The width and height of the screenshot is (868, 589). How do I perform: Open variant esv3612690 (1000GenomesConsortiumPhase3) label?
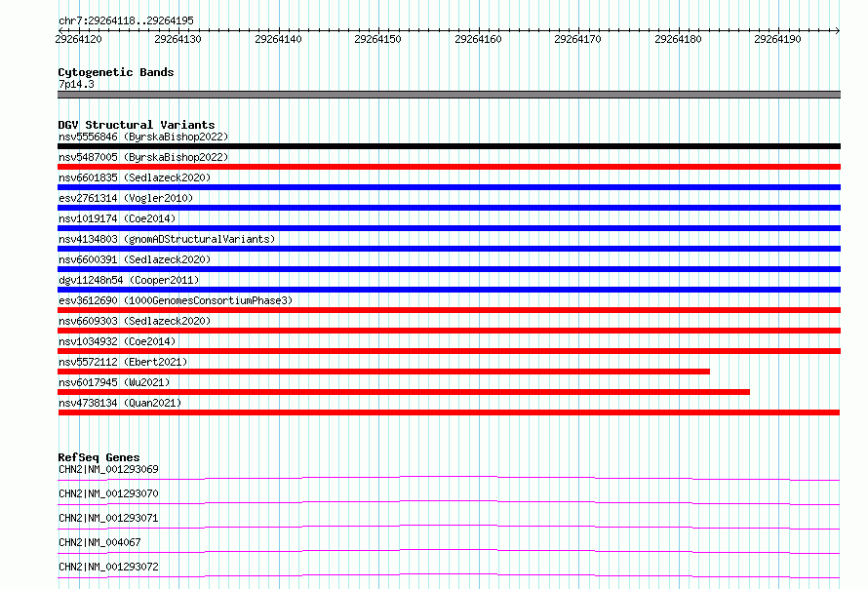tap(176, 300)
